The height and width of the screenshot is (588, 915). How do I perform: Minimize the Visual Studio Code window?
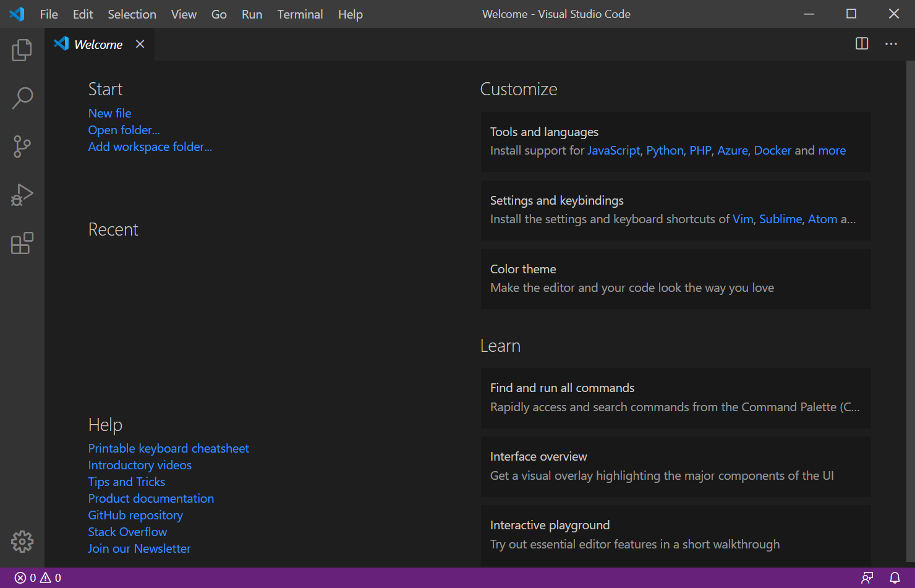coord(809,14)
